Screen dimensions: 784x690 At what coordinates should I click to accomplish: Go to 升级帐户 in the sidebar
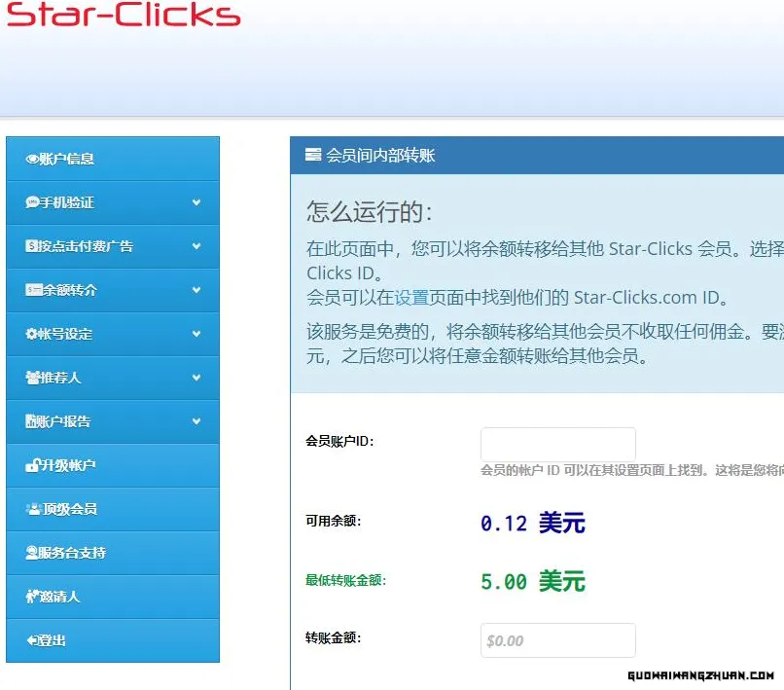coord(113,465)
